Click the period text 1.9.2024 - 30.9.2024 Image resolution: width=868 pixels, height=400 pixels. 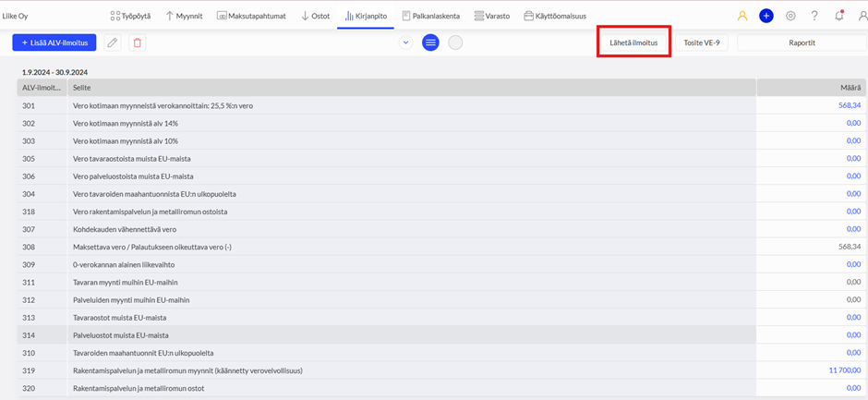coord(54,72)
